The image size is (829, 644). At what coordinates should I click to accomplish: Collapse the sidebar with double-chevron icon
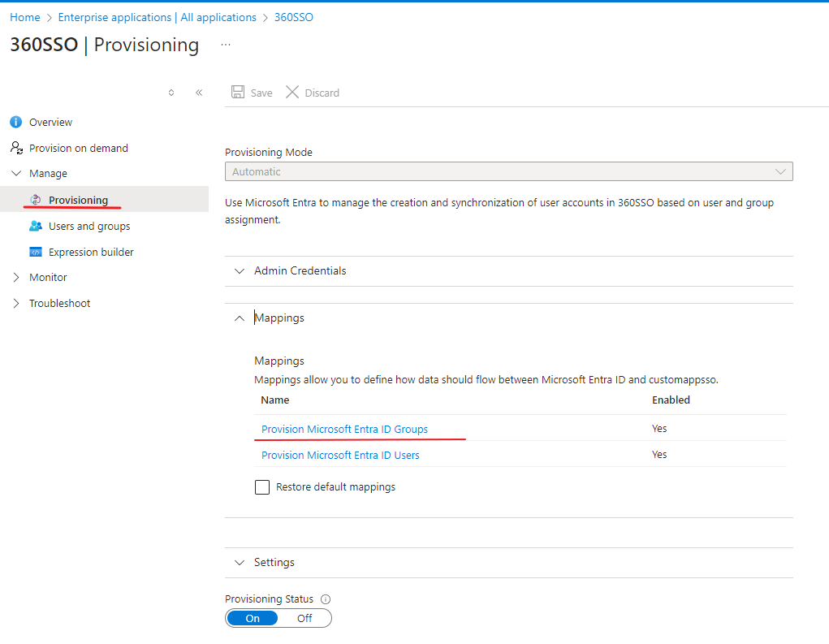(x=199, y=93)
